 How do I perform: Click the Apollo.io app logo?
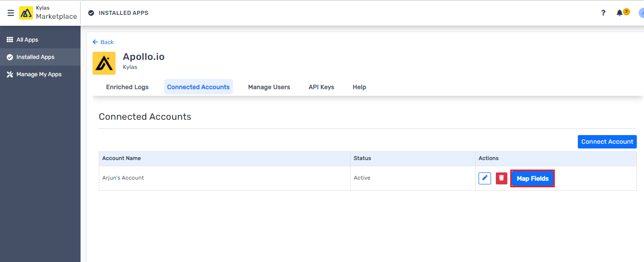click(x=104, y=63)
